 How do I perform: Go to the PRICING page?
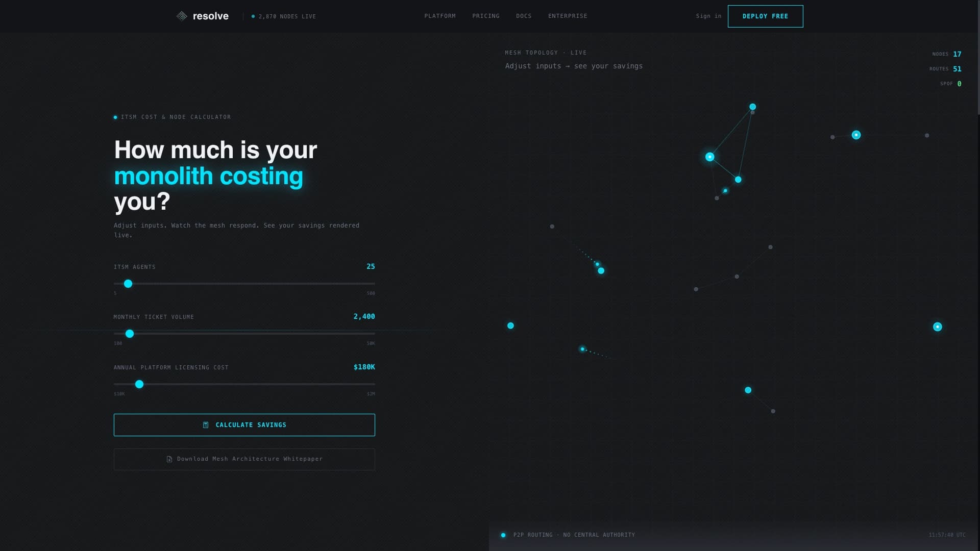coord(486,16)
